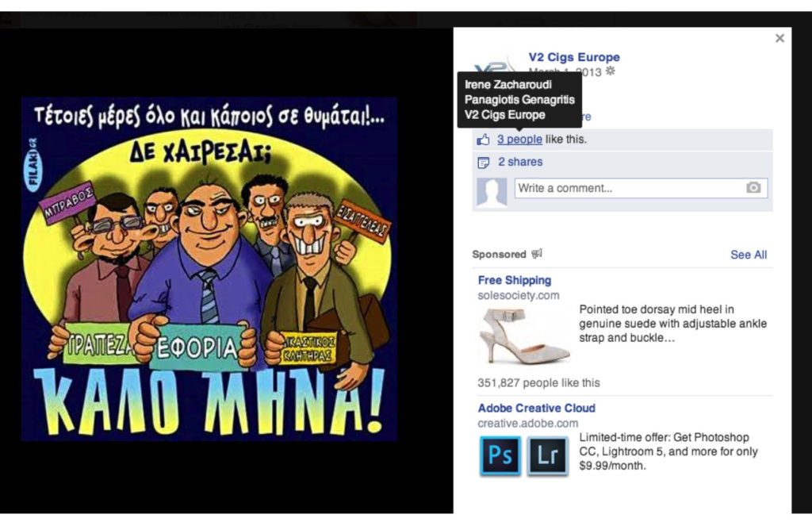Click the commenter profile avatar
The height and width of the screenshot is (522, 812).
pyautogui.click(x=492, y=193)
